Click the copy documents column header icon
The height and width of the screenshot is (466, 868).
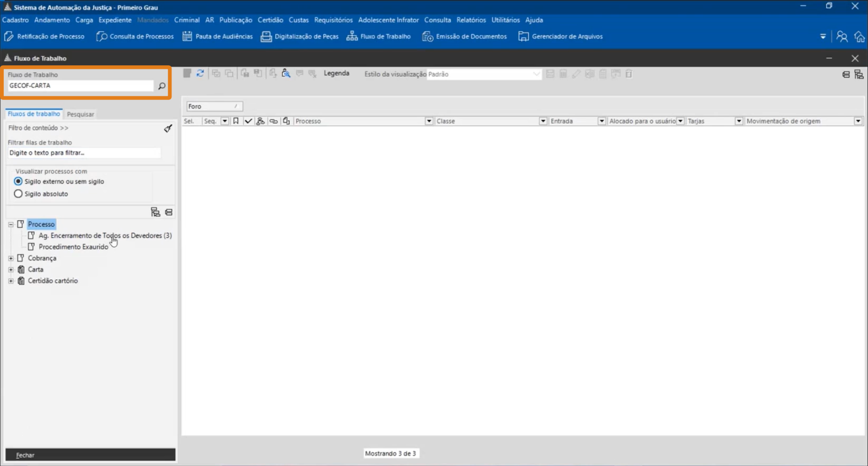click(286, 121)
